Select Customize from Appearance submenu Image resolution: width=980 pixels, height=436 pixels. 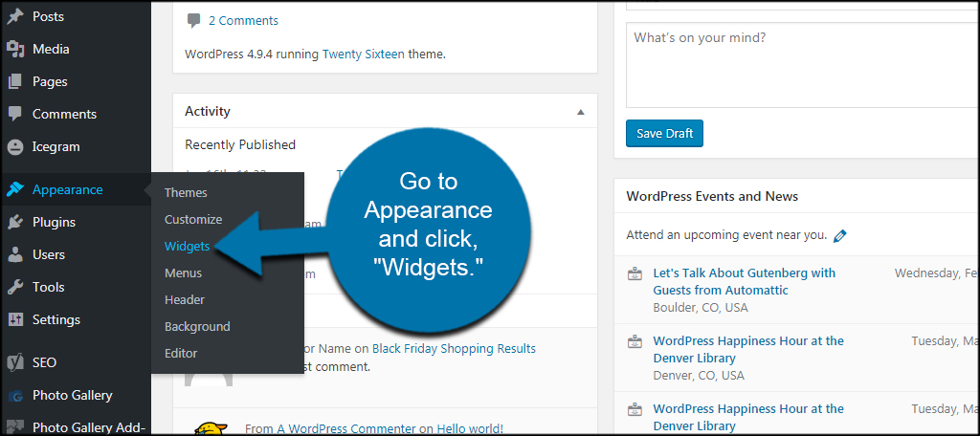(193, 219)
